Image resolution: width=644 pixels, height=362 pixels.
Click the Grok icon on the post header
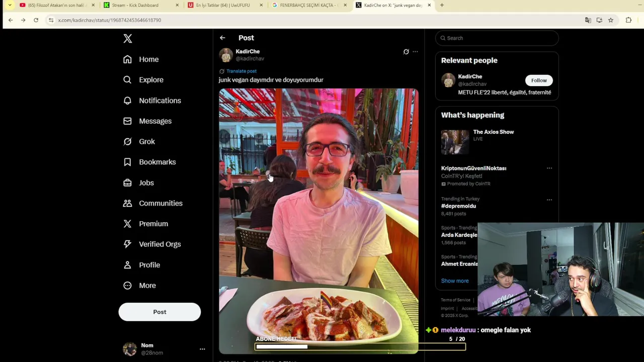click(x=406, y=52)
